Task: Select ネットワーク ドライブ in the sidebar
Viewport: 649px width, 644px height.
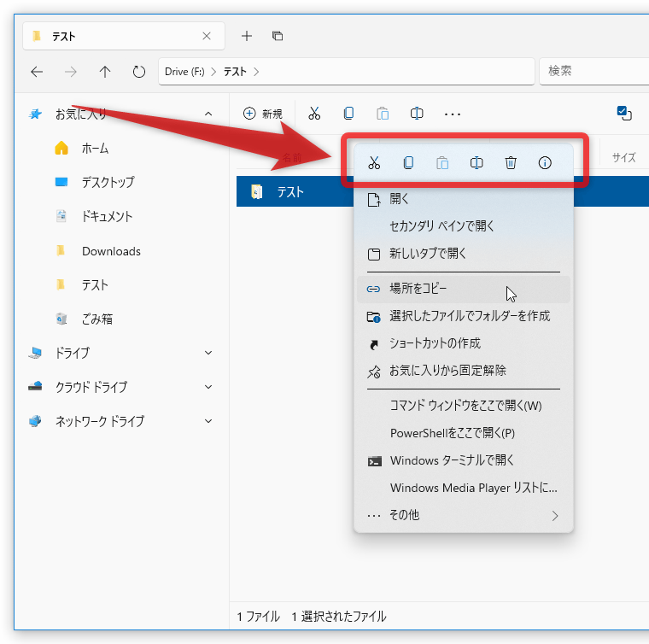Action: [100, 421]
